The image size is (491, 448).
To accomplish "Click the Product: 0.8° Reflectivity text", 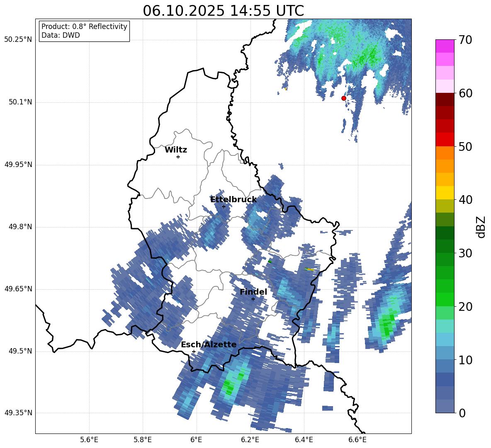I will (x=84, y=27).
